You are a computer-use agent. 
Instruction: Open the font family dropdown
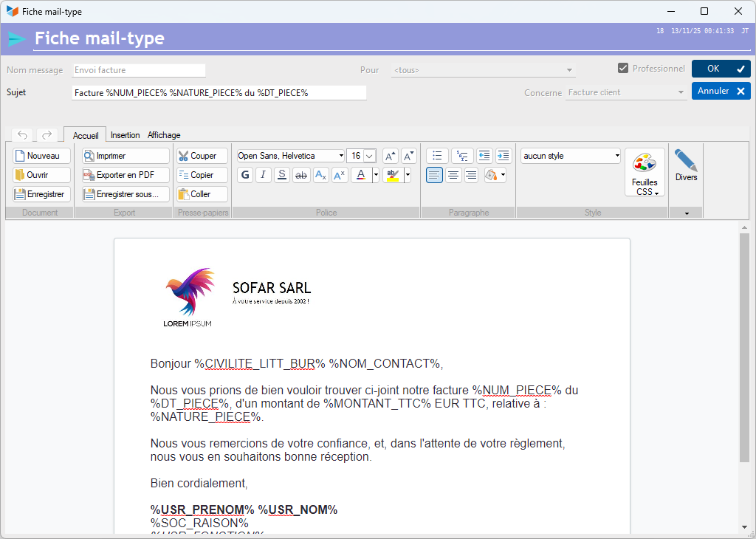(x=340, y=156)
